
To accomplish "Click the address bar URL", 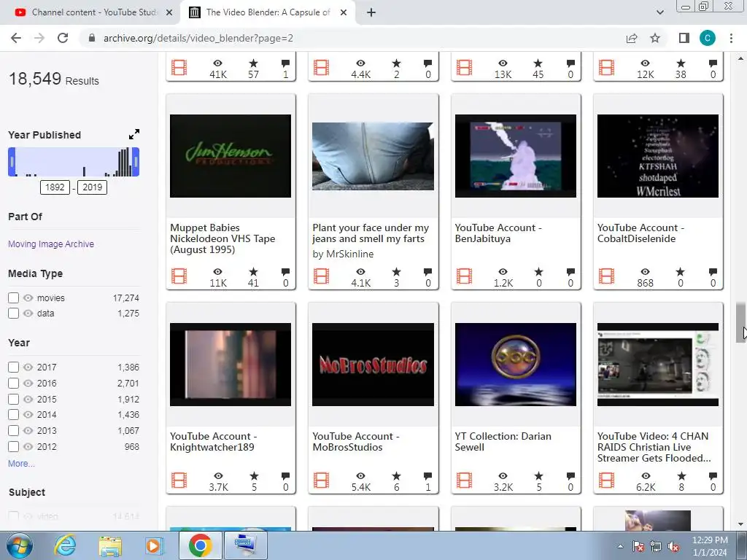I will [198, 38].
